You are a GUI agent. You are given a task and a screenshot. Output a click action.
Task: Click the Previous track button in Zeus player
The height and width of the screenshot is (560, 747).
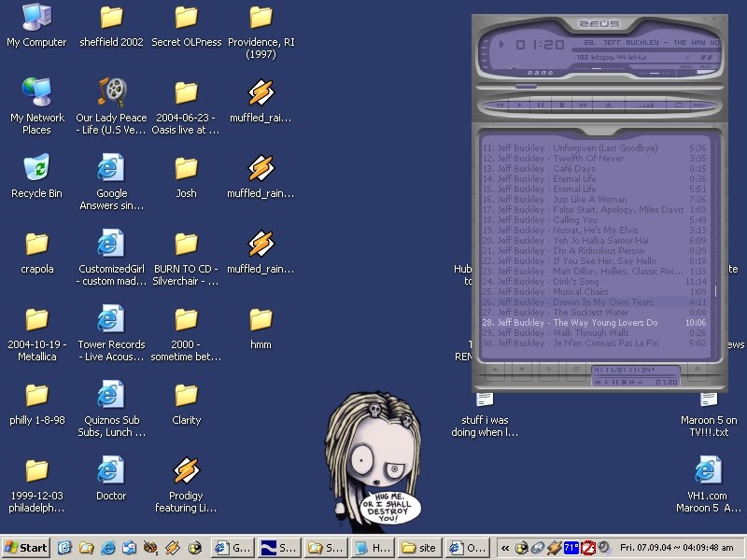point(500,105)
